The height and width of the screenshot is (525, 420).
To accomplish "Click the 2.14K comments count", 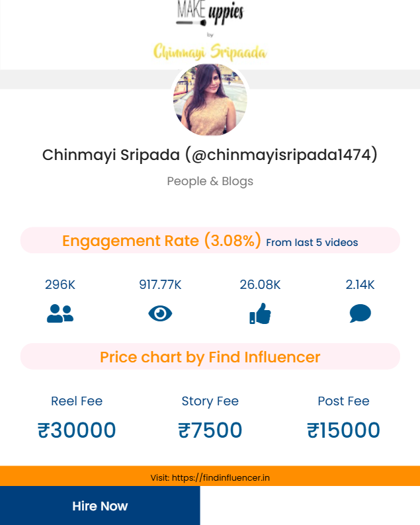I will pyautogui.click(x=360, y=285).
